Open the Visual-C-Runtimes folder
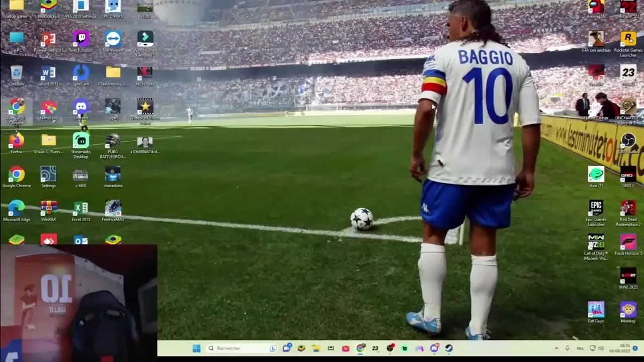This screenshot has width=644, height=362. click(x=48, y=143)
